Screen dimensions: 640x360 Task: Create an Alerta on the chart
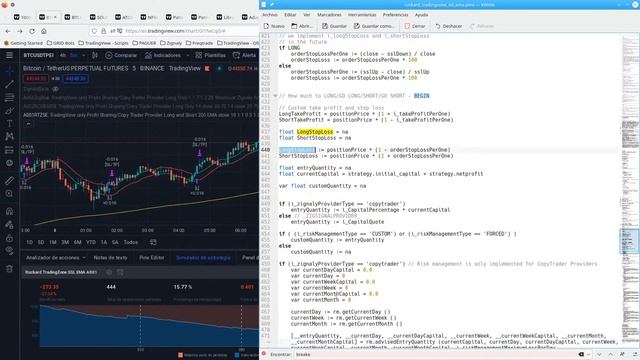point(244,55)
